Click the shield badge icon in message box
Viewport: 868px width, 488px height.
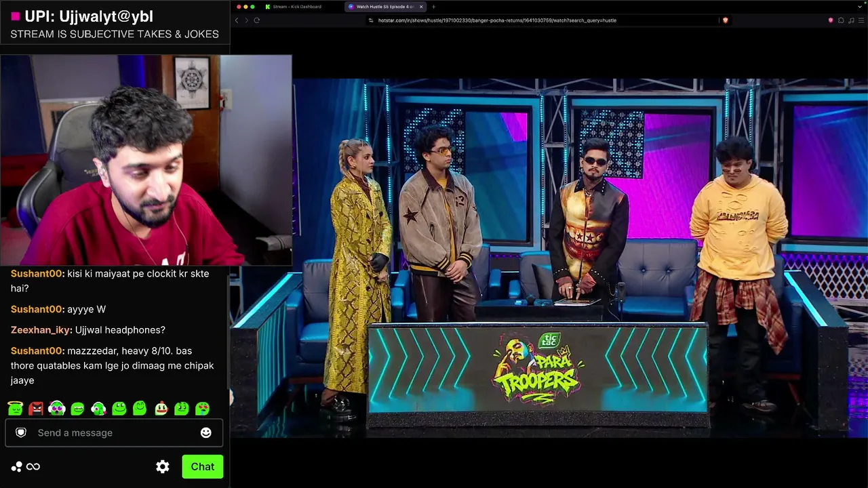[x=21, y=432]
